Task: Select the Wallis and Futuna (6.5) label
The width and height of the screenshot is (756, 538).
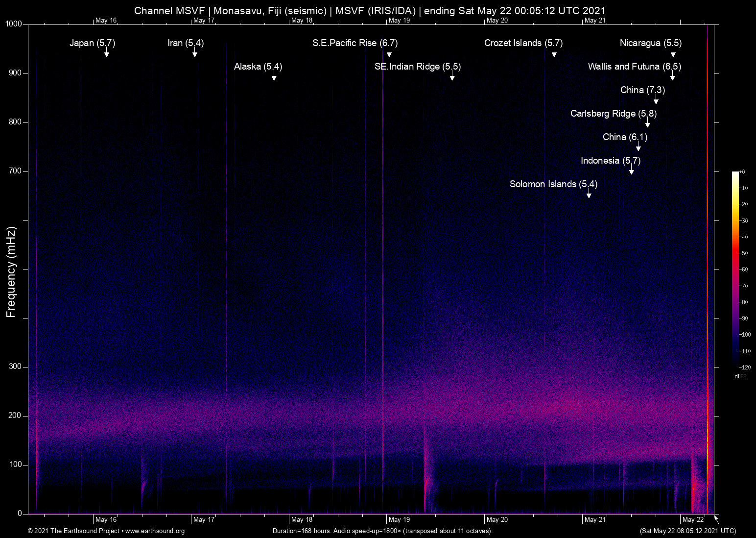Action: (635, 67)
